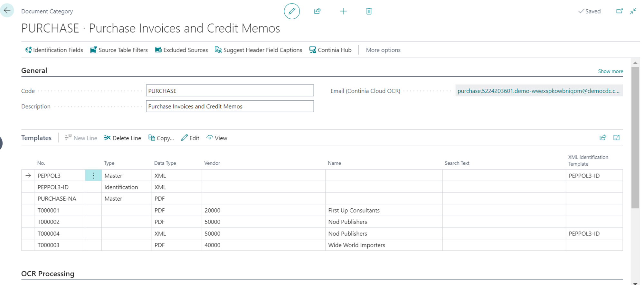This screenshot has height=285, width=644.
Task: Open page in new window icon
Action: [x=619, y=11]
